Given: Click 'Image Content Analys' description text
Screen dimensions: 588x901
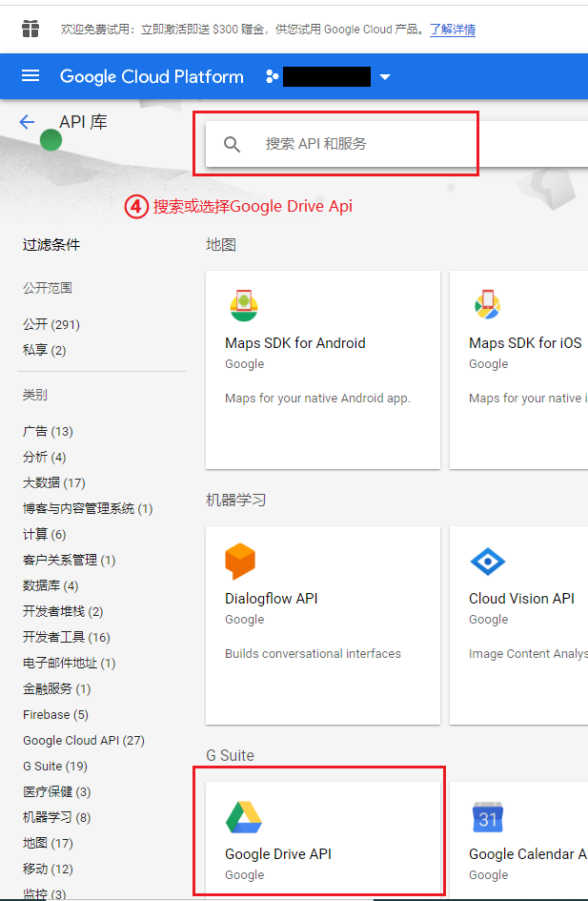Looking at the screenshot, I should point(528,654).
